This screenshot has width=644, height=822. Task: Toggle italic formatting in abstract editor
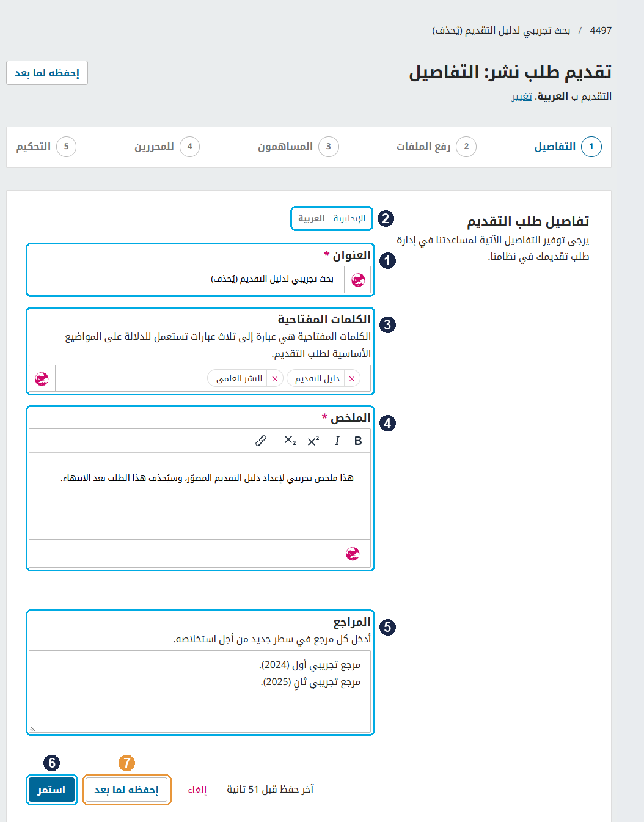(x=337, y=441)
